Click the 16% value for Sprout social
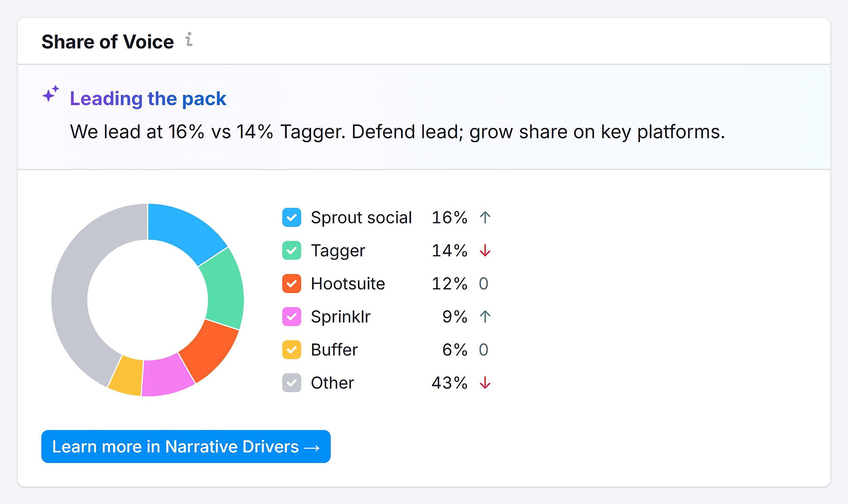 [449, 217]
